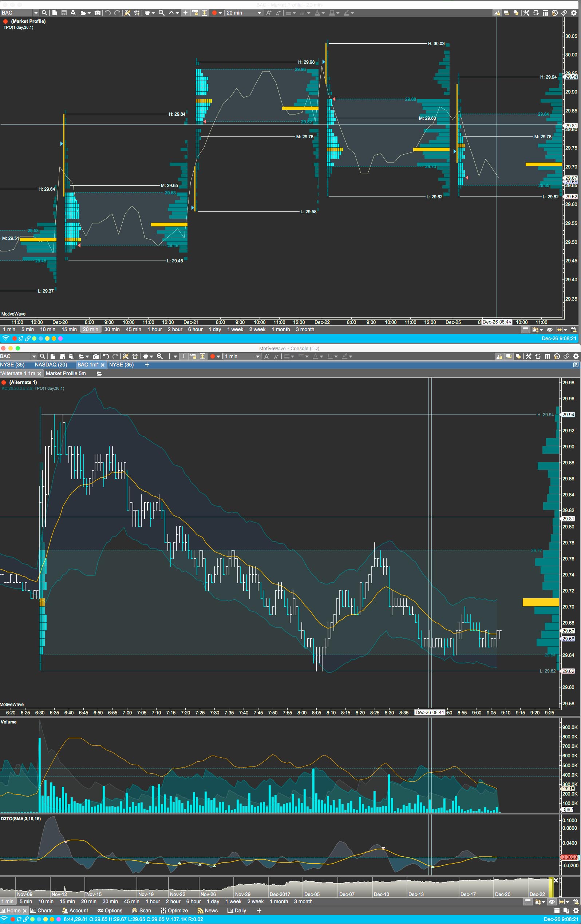581x924 pixels.
Task: Toggle the list view icon in the Console timeframe bar
Action: click(x=527, y=902)
